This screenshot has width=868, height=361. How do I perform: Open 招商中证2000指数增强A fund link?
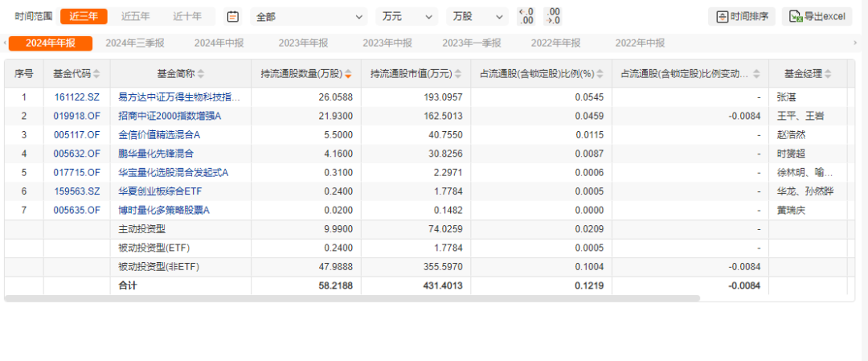coord(170,117)
